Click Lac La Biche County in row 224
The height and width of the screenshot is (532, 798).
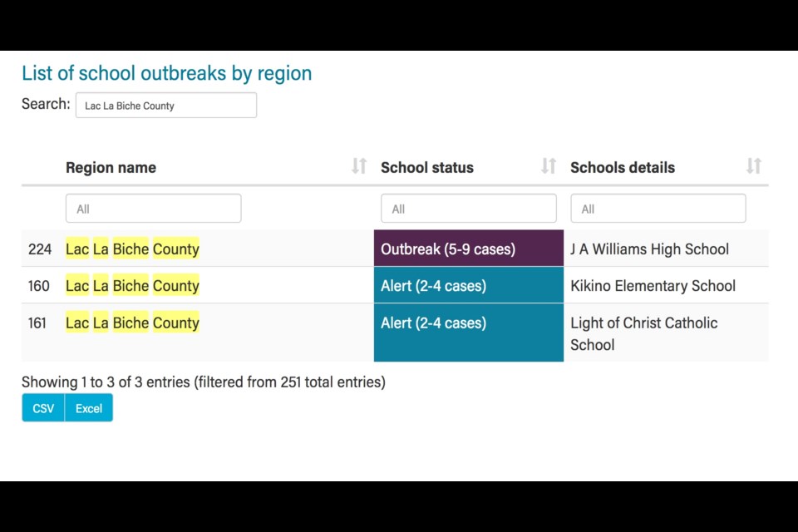[132, 249]
